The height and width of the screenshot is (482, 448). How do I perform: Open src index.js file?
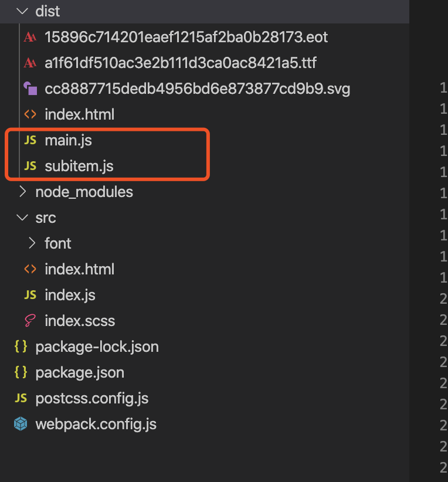tap(70, 296)
